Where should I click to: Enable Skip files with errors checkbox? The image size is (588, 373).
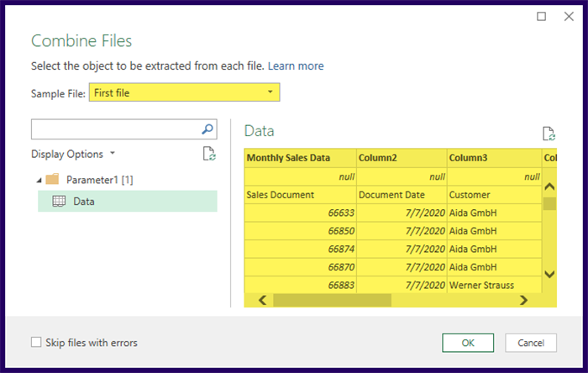36,342
